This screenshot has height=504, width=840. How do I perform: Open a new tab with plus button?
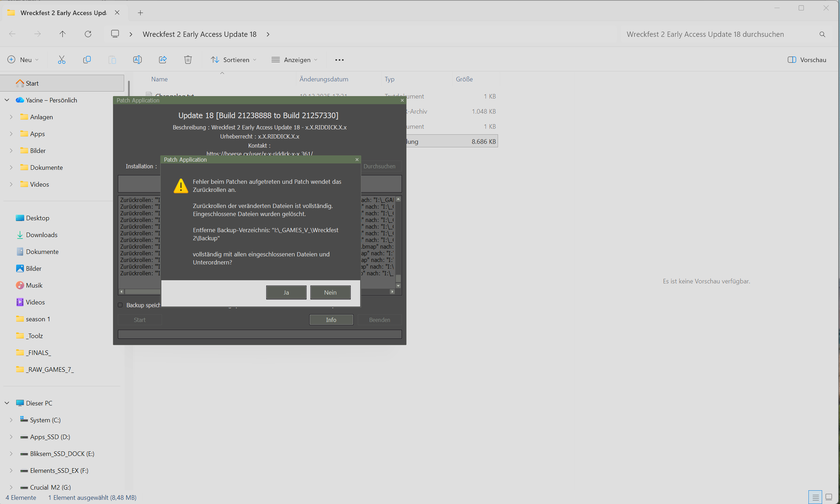(140, 13)
